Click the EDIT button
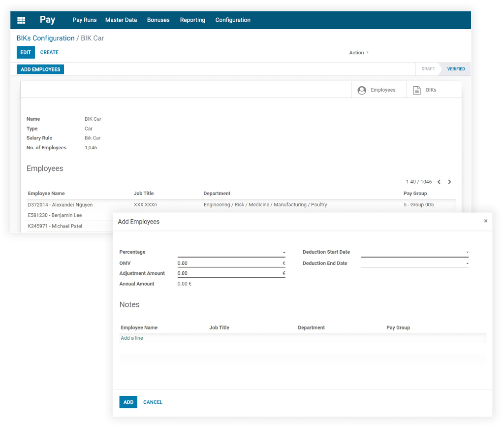This screenshot has height=427, width=504. tap(26, 52)
